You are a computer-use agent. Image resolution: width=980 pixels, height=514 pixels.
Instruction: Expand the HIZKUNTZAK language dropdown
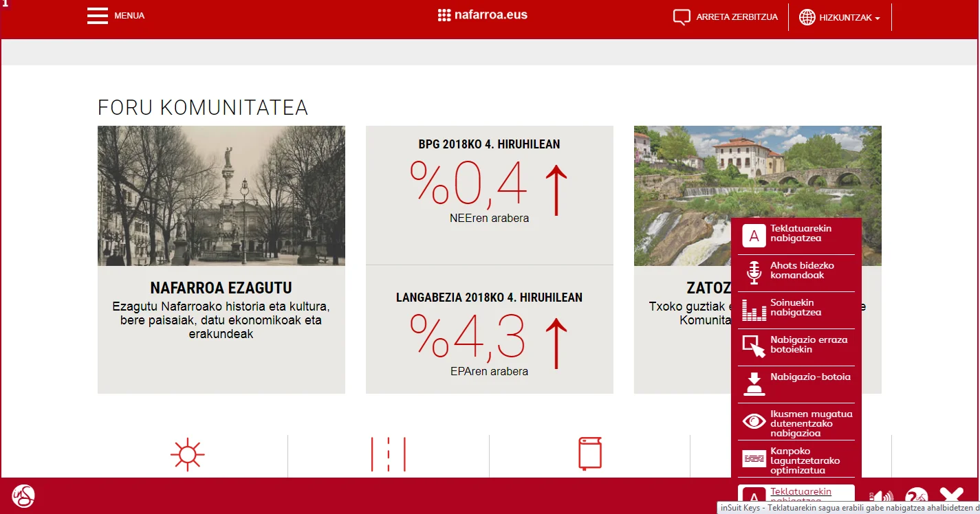840,18
